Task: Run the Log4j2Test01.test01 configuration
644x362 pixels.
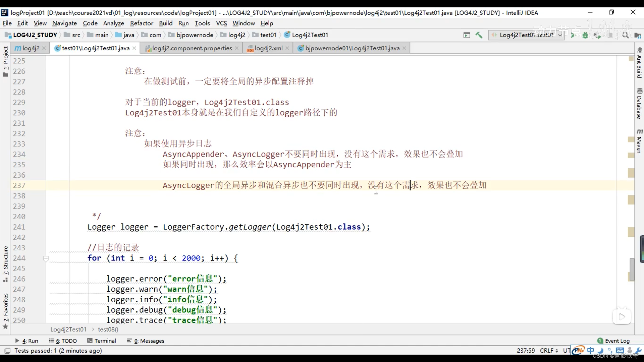Action: (x=573, y=35)
